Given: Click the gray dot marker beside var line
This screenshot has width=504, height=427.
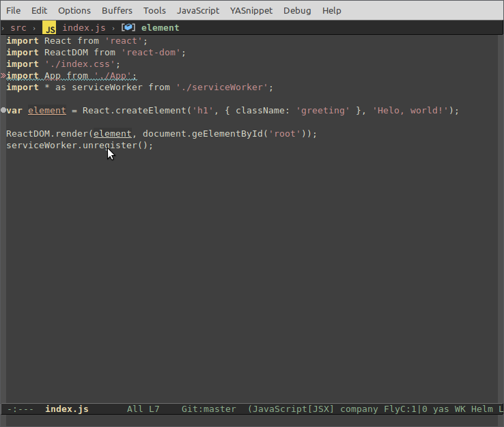Looking at the screenshot, I should [x=3, y=110].
